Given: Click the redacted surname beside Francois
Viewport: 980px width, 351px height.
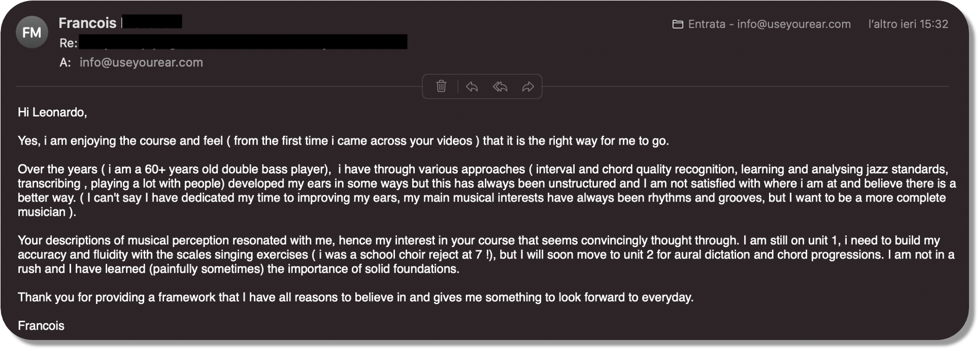Looking at the screenshot, I should coord(152,22).
